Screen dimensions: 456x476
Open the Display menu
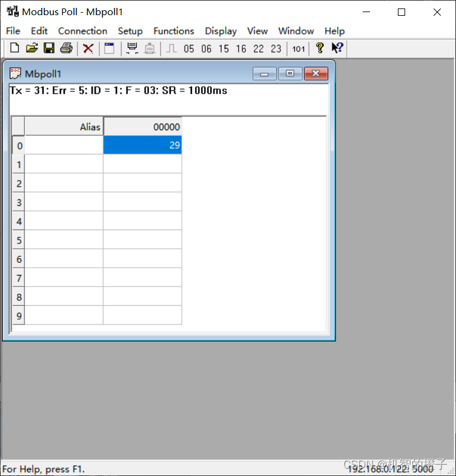(x=220, y=31)
